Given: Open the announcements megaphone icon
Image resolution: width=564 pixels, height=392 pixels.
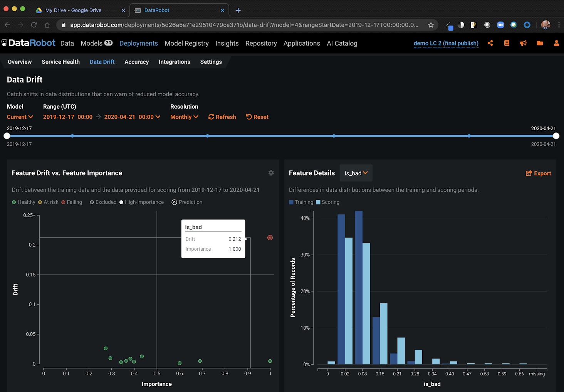Looking at the screenshot, I should (x=523, y=43).
